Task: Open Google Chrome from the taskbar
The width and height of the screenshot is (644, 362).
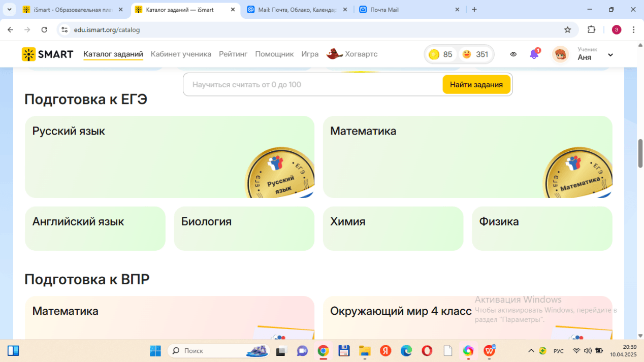Action: pos(323,351)
